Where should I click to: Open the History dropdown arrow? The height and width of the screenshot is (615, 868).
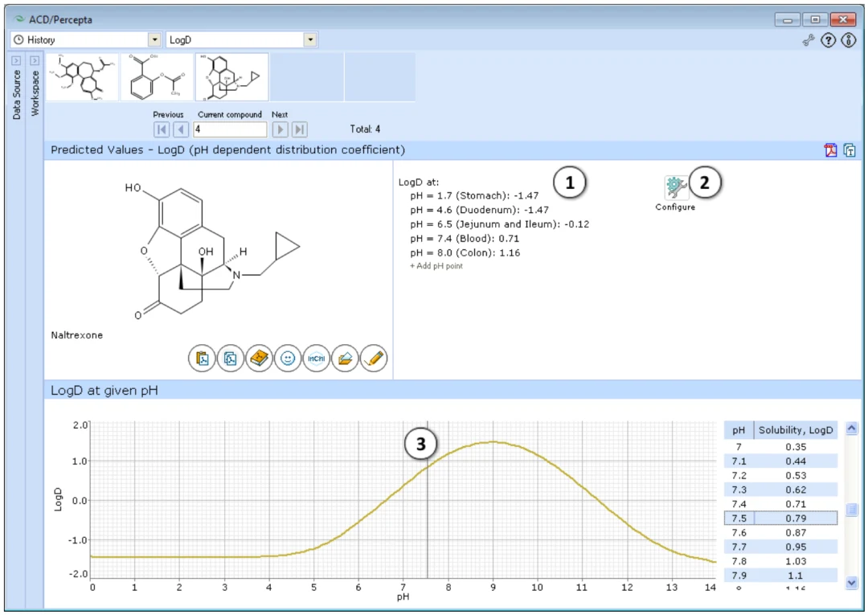[x=154, y=40]
